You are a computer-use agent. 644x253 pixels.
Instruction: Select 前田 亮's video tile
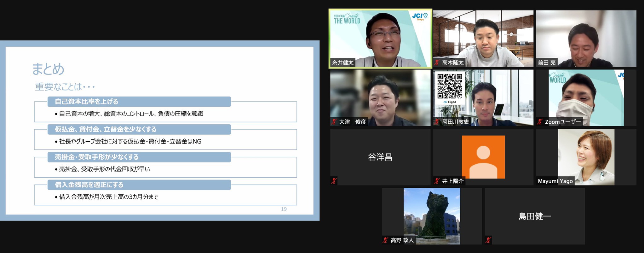point(586,38)
